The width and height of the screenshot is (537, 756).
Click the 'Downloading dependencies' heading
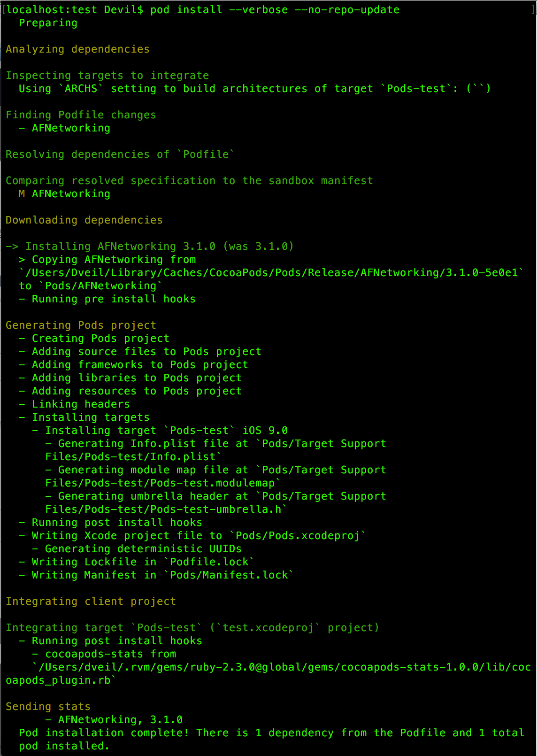pyautogui.click(x=84, y=220)
